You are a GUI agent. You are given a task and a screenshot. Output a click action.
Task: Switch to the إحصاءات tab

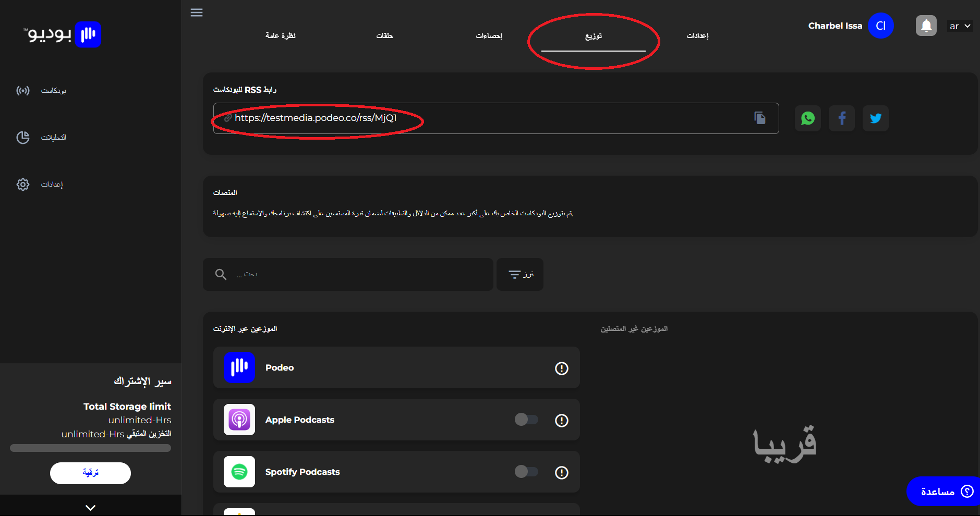point(489,35)
